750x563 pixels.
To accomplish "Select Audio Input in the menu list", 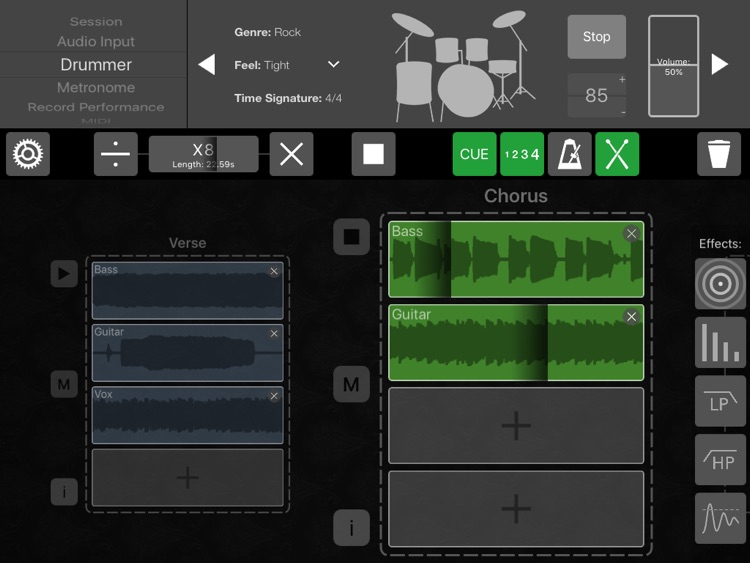I will coord(96,42).
